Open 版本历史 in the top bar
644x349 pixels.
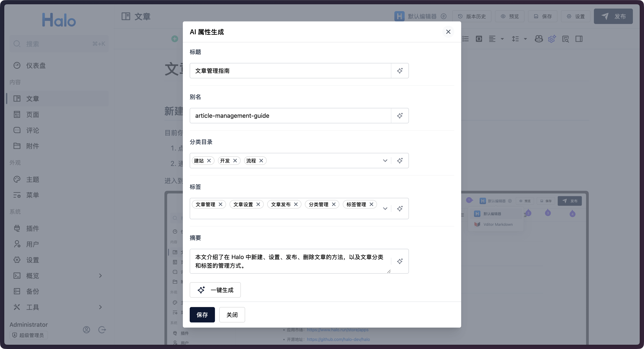click(472, 16)
